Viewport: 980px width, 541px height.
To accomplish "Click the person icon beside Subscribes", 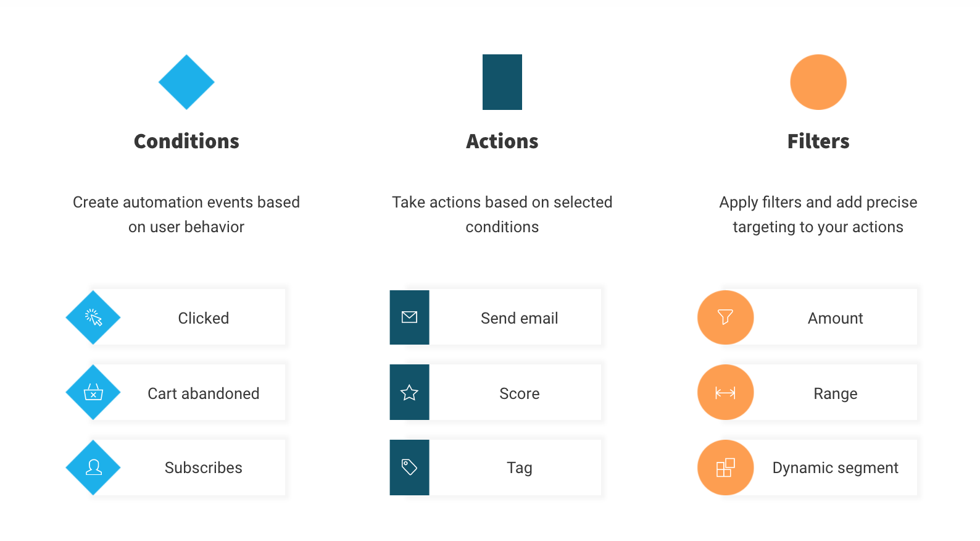I will point(93,468).
